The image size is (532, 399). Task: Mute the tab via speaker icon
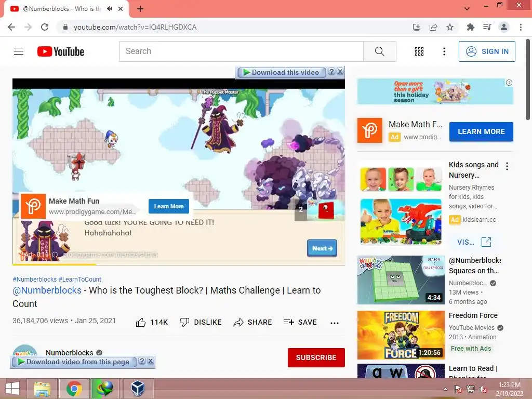[109, 9]
